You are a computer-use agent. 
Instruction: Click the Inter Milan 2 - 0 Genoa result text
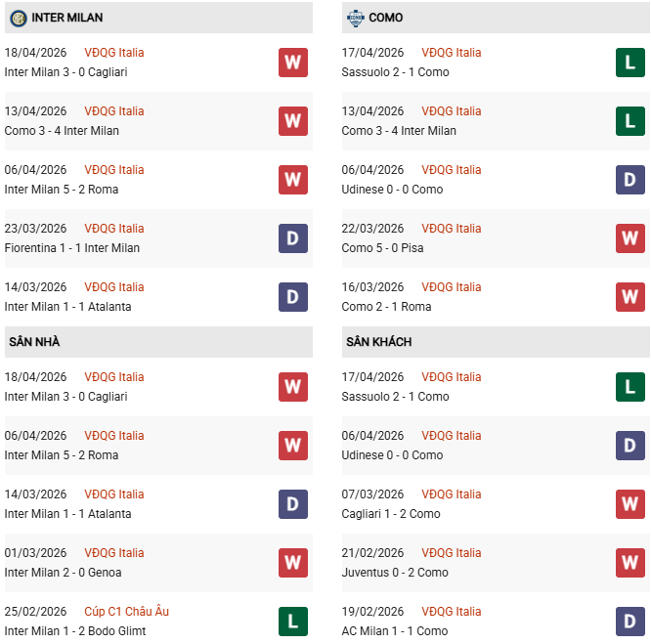(x=63, y=573)
